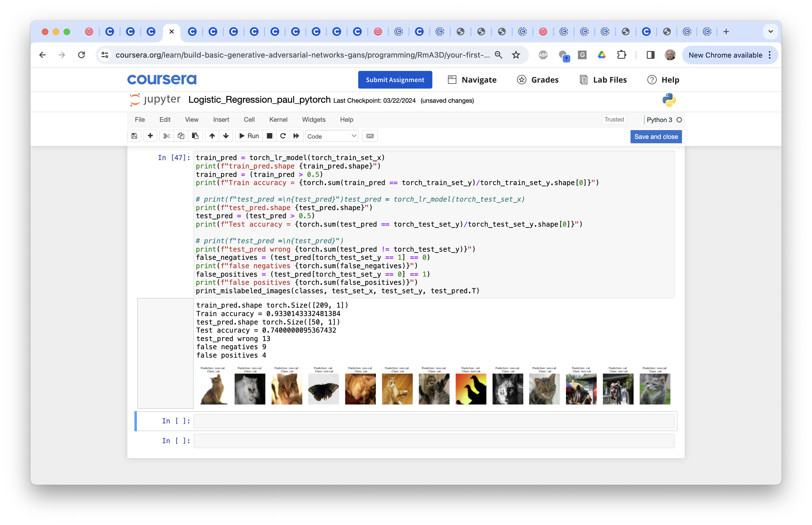Click Submit Assignment button
This screenshot has height=525, width=812.
[395, 80]
